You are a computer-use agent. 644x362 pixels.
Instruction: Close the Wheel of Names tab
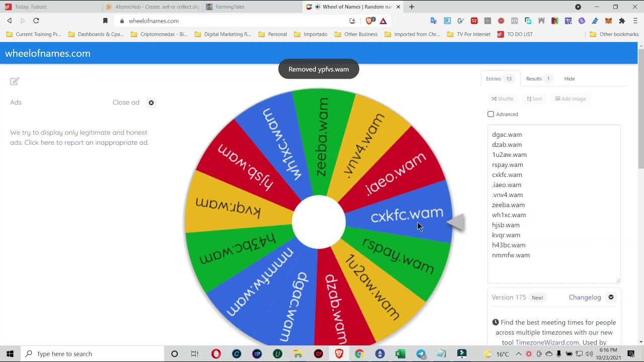coord(398,7)
